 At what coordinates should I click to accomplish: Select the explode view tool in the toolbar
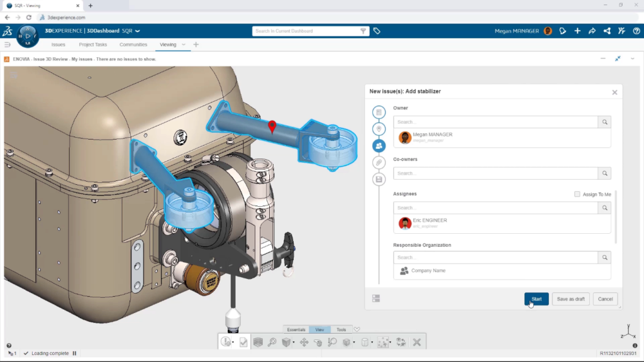click(385, 341)
